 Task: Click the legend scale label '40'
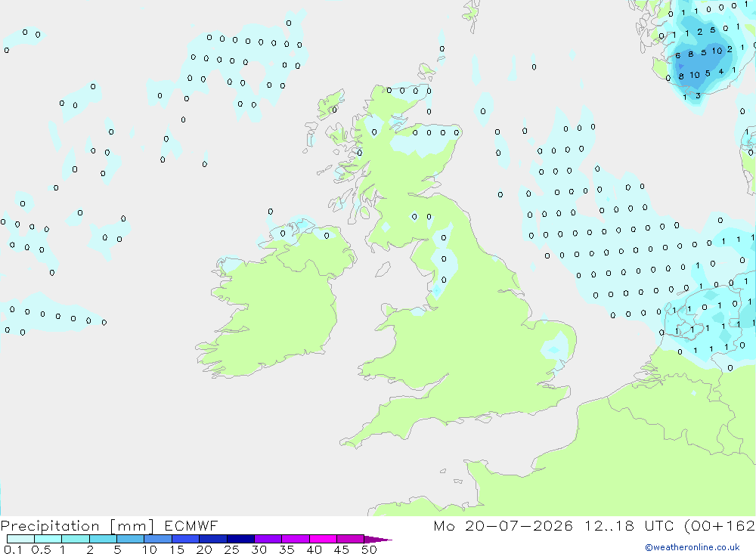(x=314, y=549)
